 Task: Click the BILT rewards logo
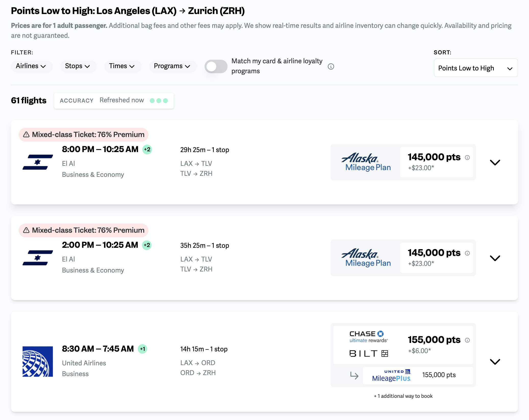pyautogui.click(x=369, y=353)
